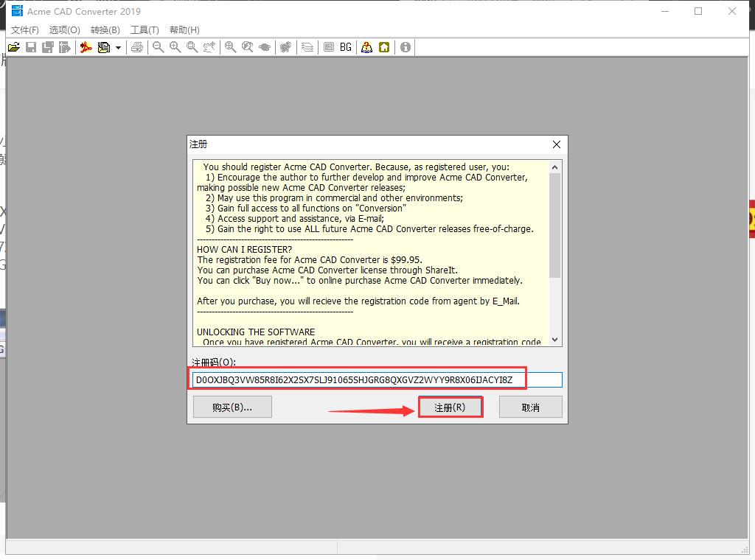Image resolution: width=755 pixels, height=560 pixels.
Task: Click the 3D orbit view icon
Action: coord(265,47)
